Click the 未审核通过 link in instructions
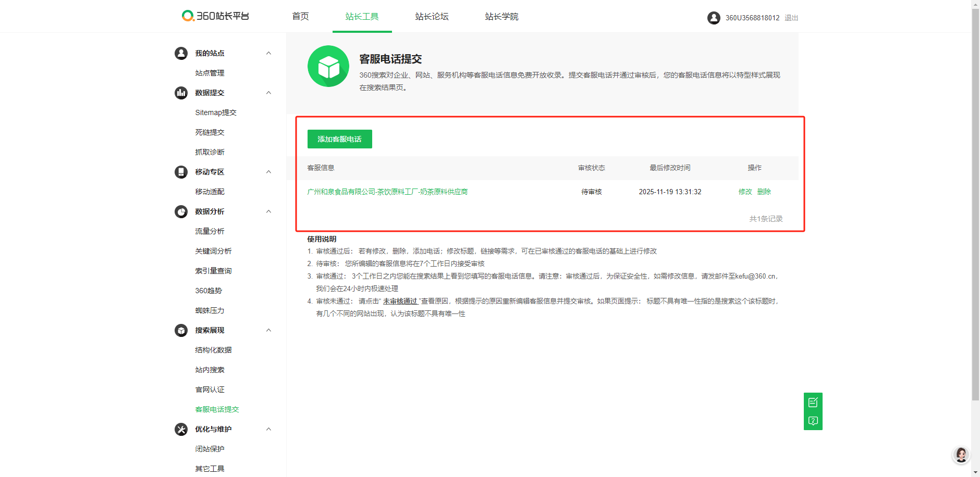Viewport: 980px width, 477px height. click(400, 301)
